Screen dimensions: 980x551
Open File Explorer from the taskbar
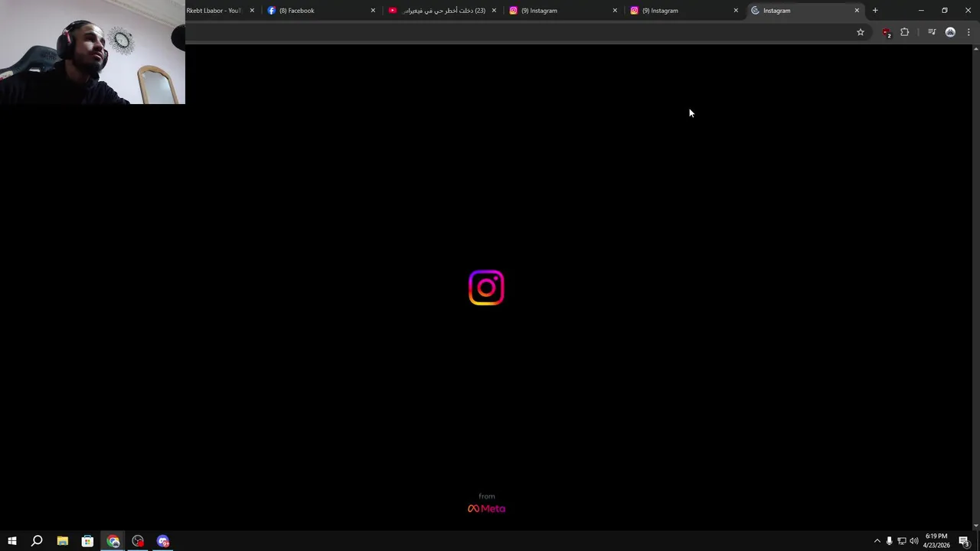point(63,541)
